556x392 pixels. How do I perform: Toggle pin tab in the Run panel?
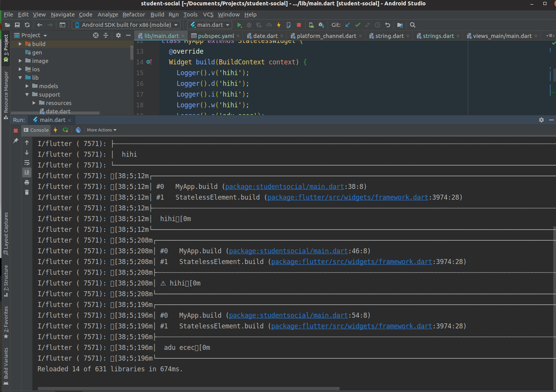click(x=16, y=141)
